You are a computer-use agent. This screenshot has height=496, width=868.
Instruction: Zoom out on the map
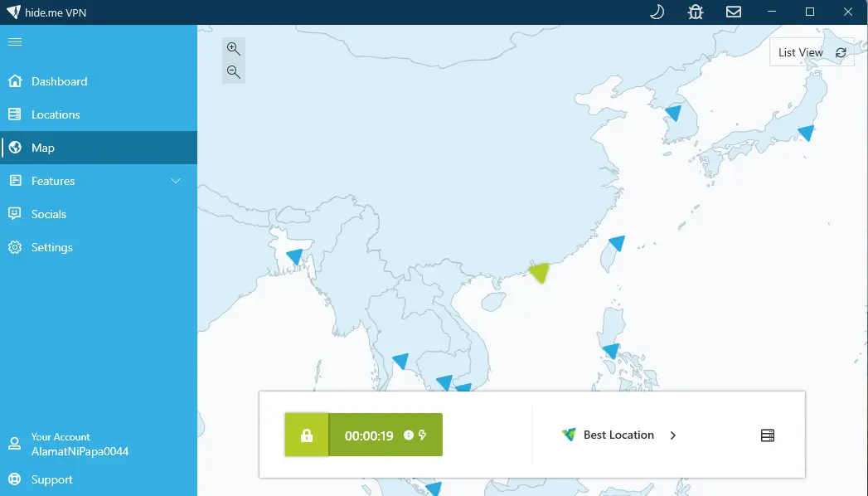point(234,72)
